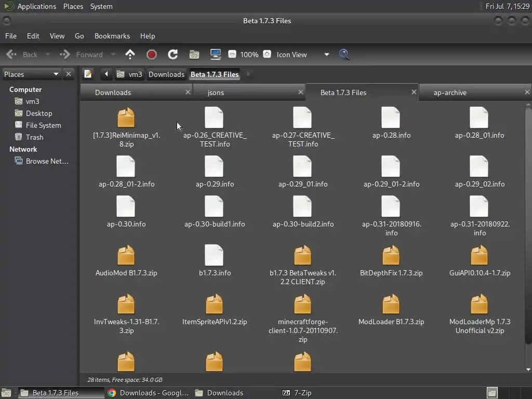This screenshot has height=399, width=532.
Task: Switch to the jsons tab
Action: [x=248, y=92]
